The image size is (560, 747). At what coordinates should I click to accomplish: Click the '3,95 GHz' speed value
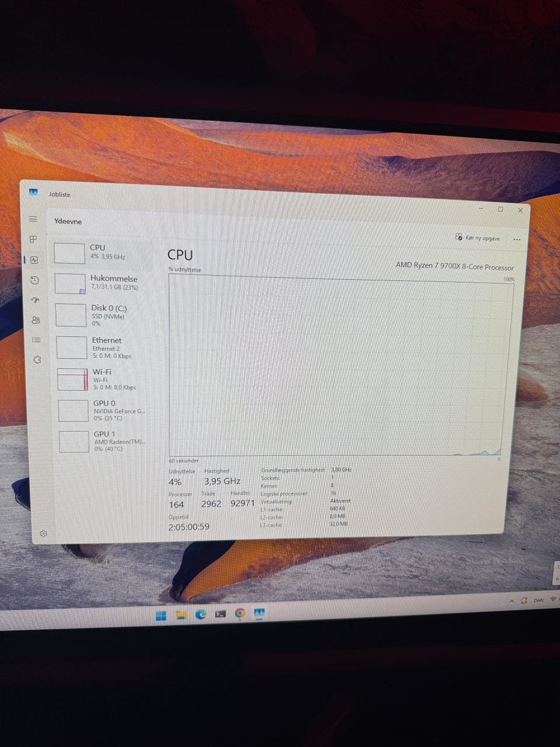click(x=222, y=481)
